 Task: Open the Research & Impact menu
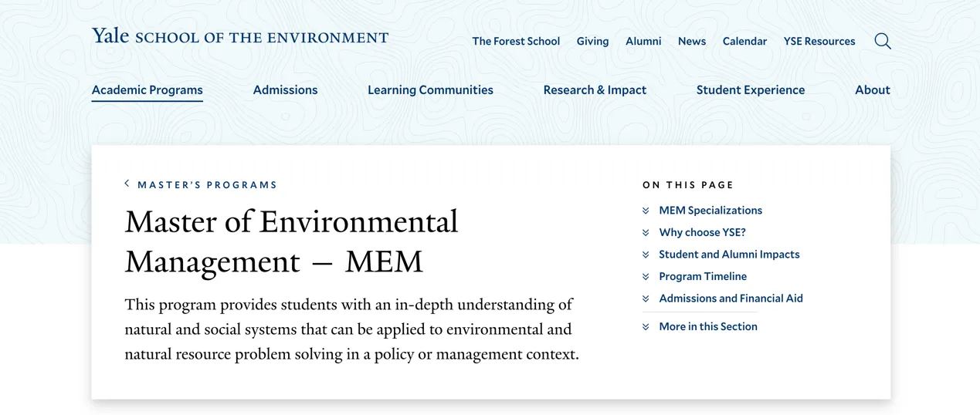point(595,90)
